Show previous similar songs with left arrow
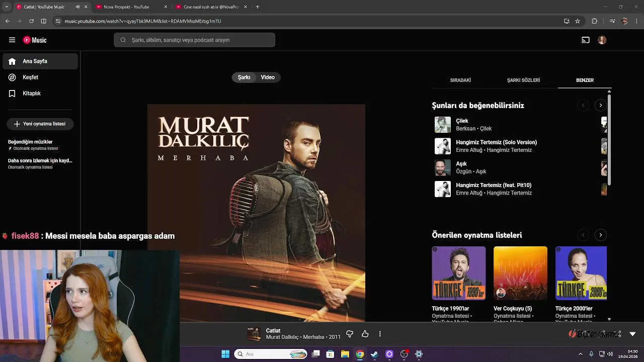The height and width of the screenshot is (362, 644). pos(583,105)
